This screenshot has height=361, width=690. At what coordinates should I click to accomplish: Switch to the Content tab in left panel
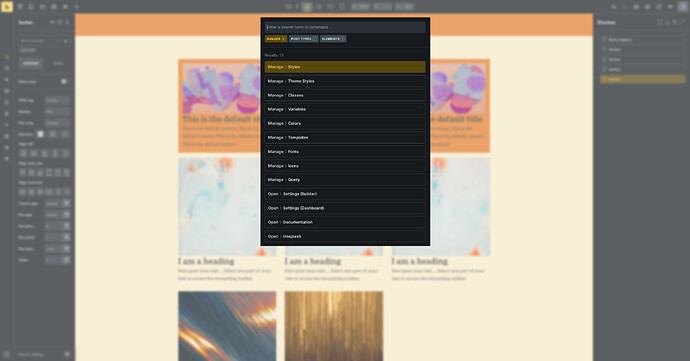pyautogui.click(x=31, y=63)
